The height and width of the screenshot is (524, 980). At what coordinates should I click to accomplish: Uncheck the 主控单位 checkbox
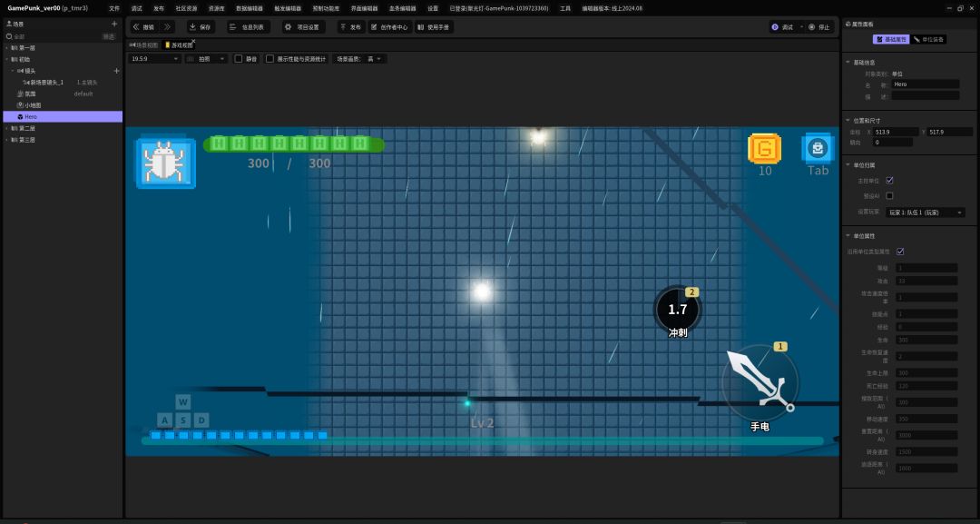click(x=889, y=180)
